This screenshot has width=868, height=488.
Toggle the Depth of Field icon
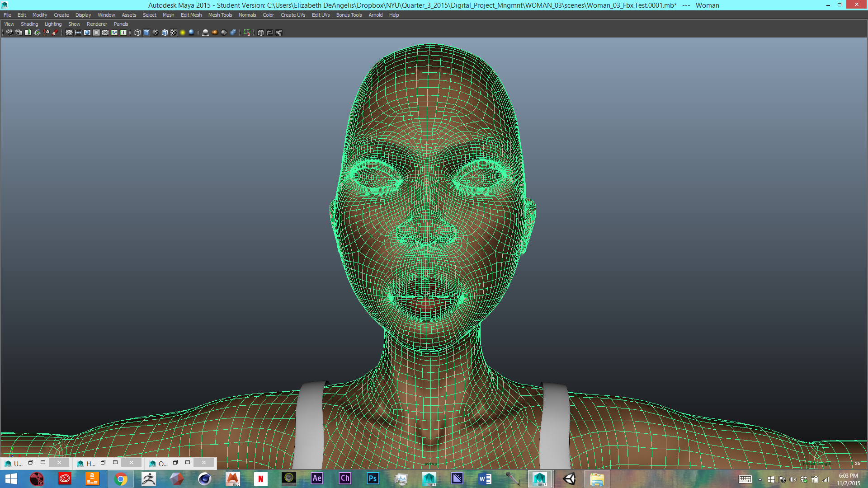tap(233, 33)
